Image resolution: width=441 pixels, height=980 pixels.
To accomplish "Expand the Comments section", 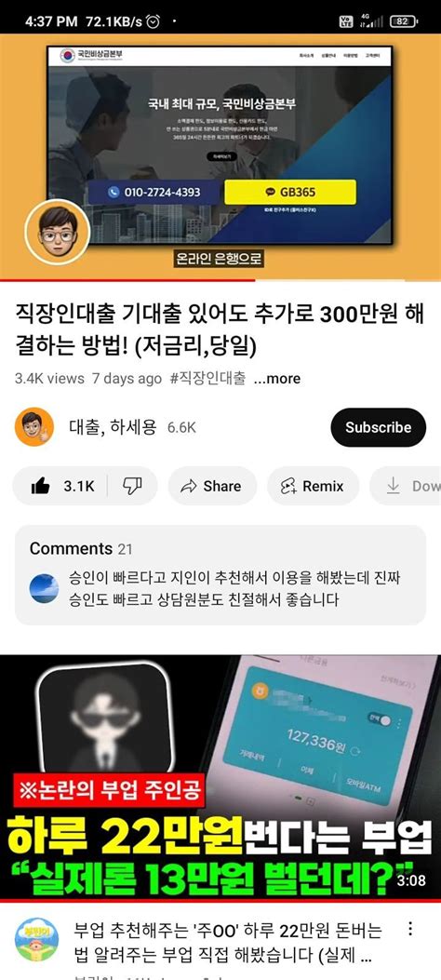I will point(220,575).
